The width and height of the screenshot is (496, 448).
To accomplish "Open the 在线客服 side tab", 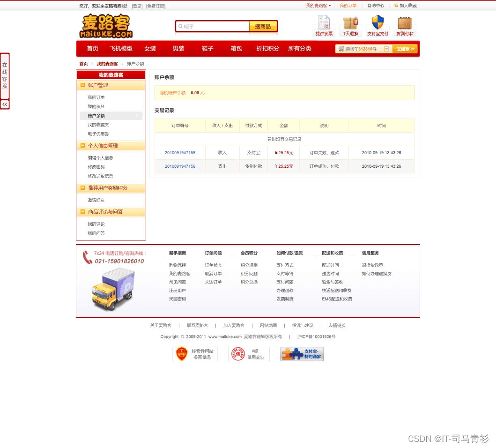I will 5,75.
